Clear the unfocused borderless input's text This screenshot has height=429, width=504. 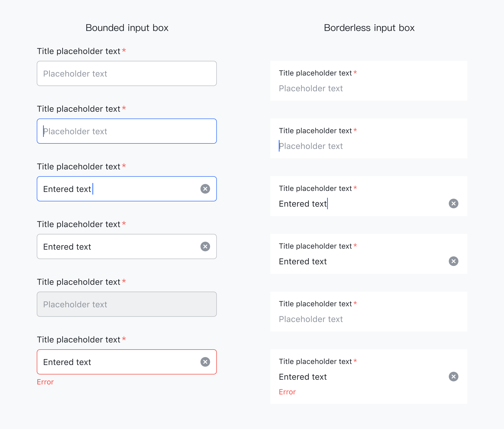(454, 261)
